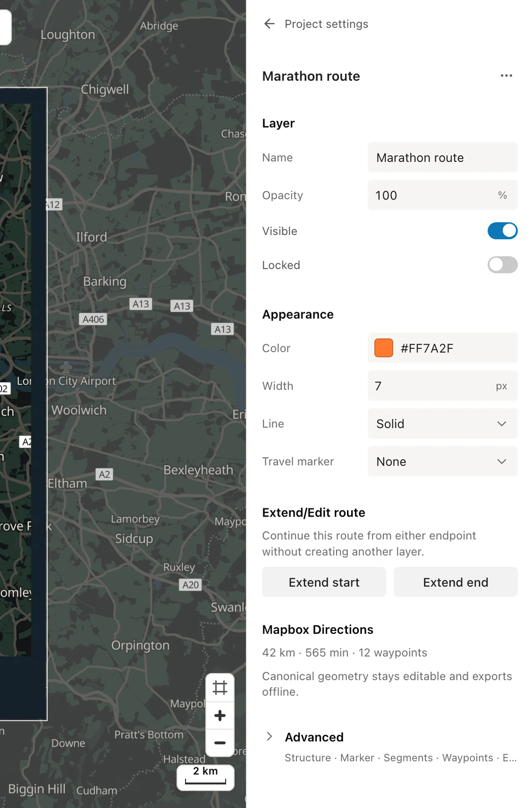Click Extend start button

click(324, 582)
